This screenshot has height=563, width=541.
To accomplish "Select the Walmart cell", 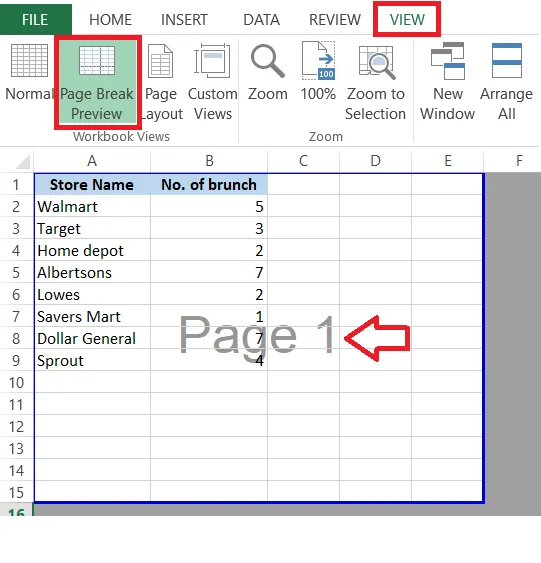I will 93,206.
